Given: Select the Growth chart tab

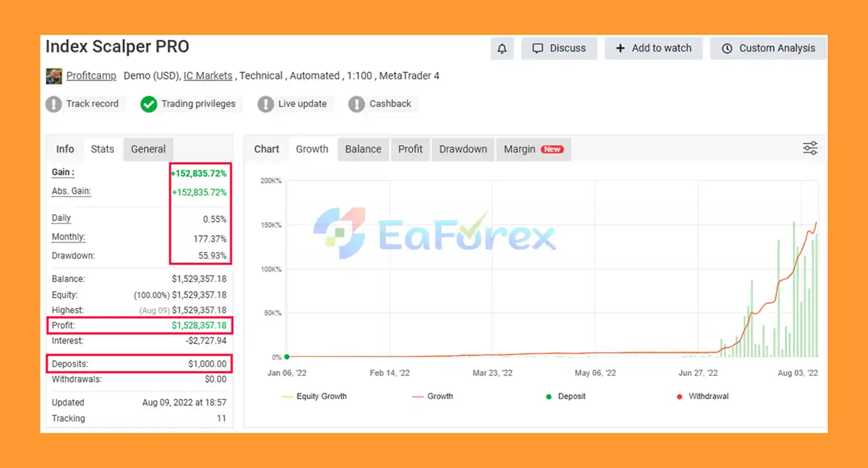Looking at the screenshot, I should tap(312, 149).
